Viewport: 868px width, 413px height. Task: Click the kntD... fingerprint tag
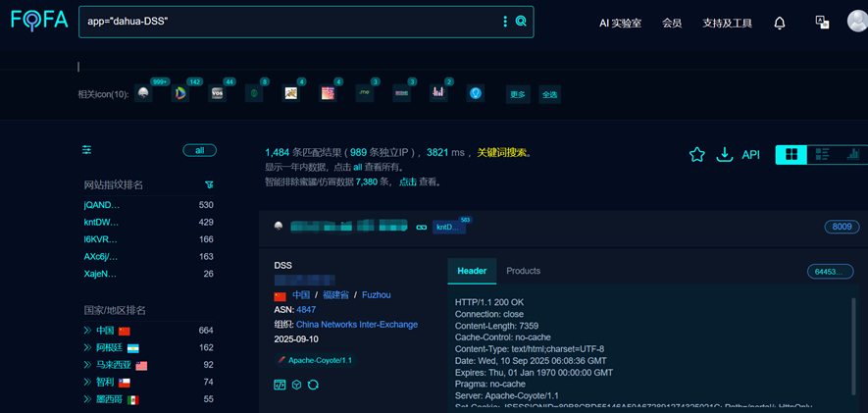coord(448,227)
